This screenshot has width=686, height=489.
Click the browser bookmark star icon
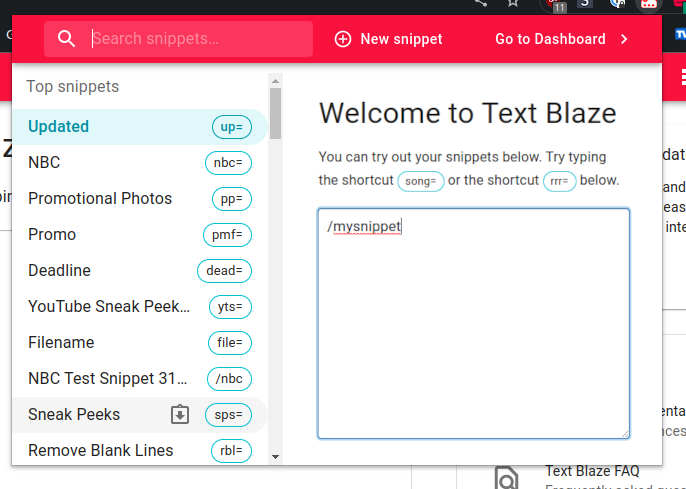(513, 3)
